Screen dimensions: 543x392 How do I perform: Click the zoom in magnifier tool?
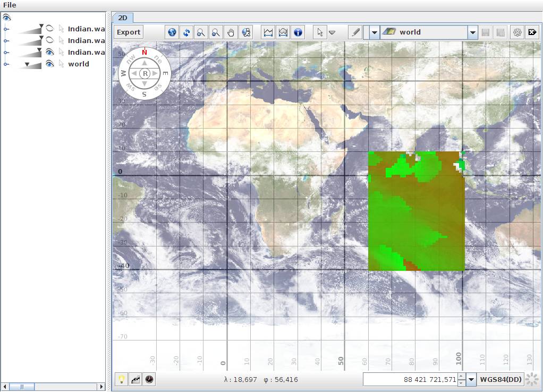click(x=201, y=32)
